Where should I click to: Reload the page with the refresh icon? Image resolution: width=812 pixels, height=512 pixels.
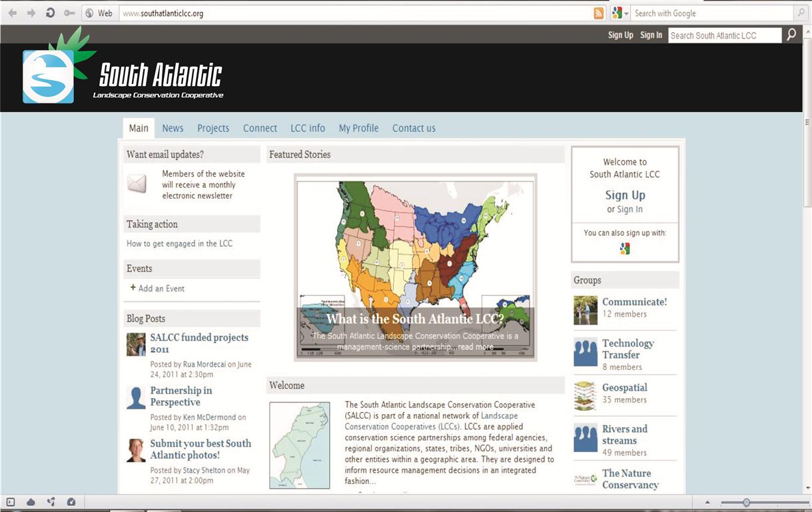click(50, 13)
